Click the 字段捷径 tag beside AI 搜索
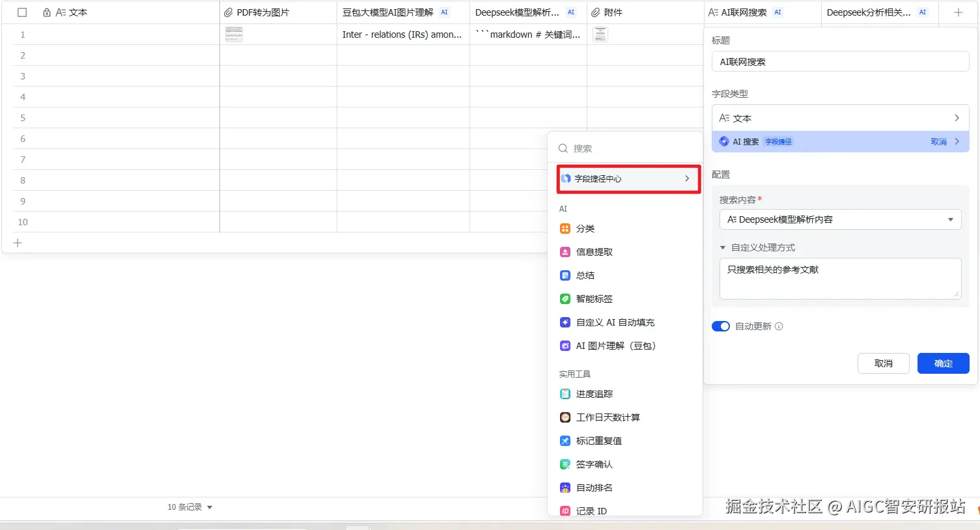This screenshot has height=530, width=980. tap(778, 141)
